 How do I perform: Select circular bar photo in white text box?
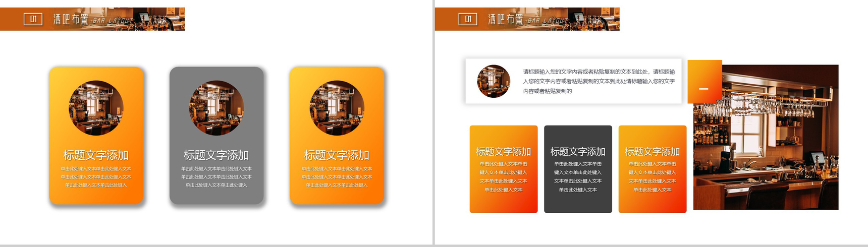pos(494,81)
